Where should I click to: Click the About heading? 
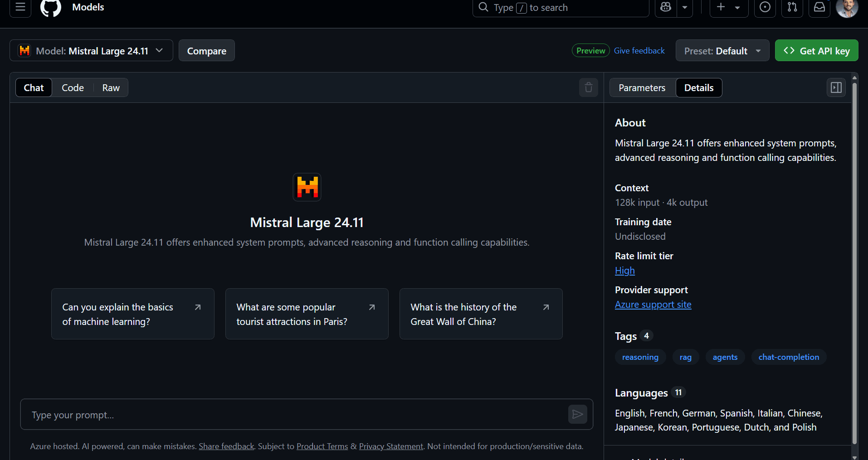click(x=630, y=123)
